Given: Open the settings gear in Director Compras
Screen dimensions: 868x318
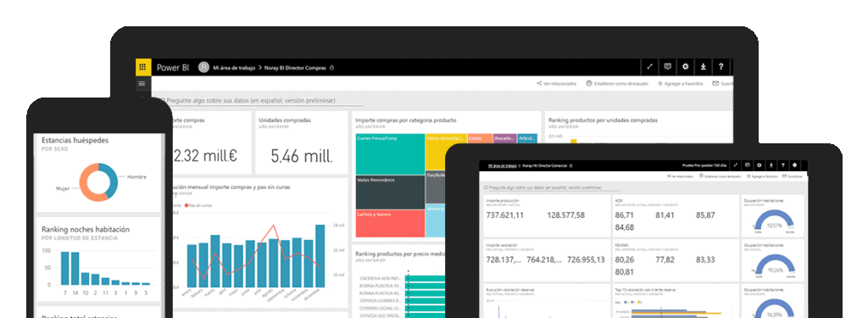Looking at the screenshot, I should point(685,67).
